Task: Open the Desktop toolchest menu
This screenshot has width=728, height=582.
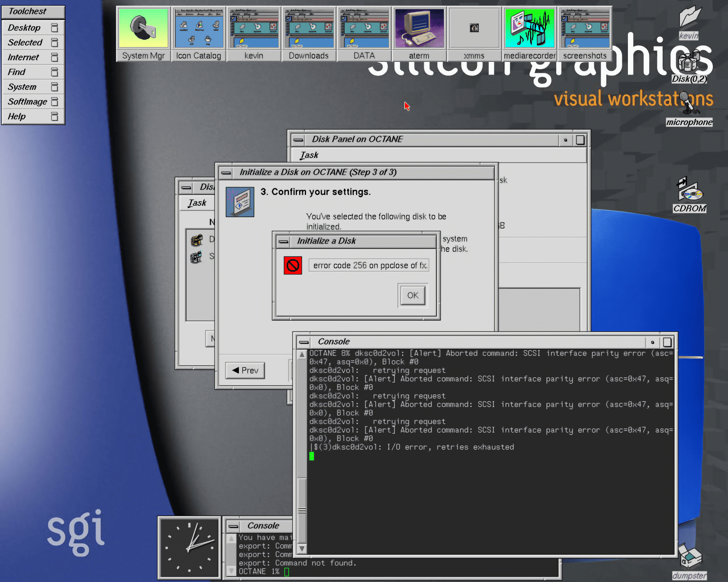Action: (33, 28)
